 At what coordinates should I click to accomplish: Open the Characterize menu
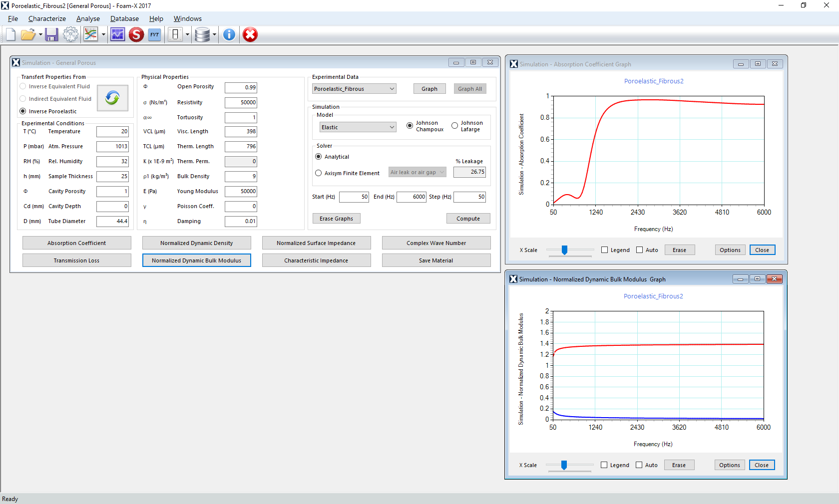pyautogui.click(x=47, y=18)
